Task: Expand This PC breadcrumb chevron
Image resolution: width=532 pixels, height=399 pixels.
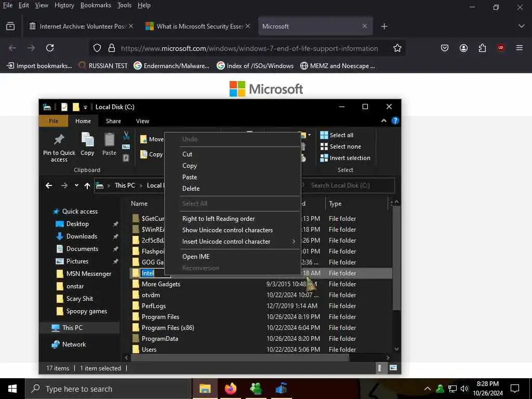Action: [x=141, y=185]
